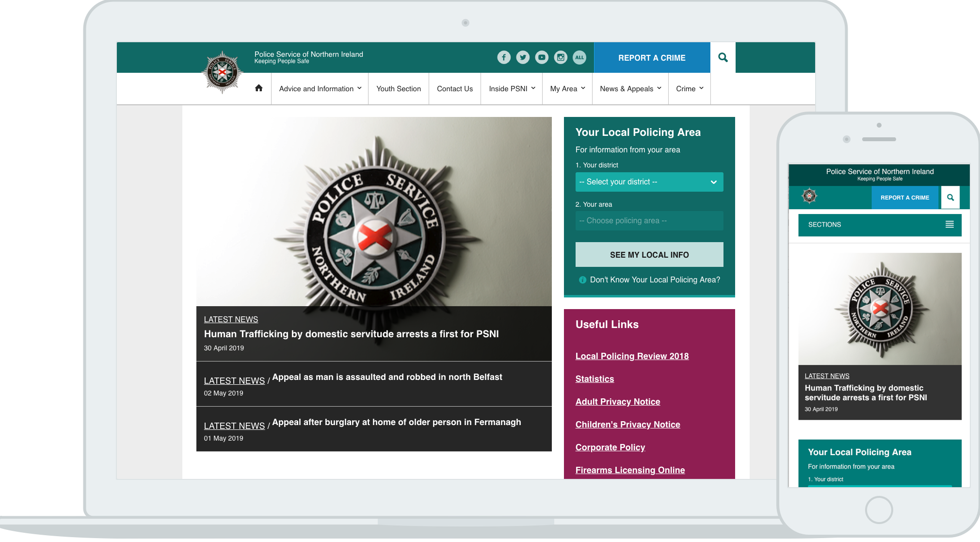The width and height of the screenshot is (980, 542).
Task: Open Don't Know Your Local Policing Area help
Action: point(654,280)
